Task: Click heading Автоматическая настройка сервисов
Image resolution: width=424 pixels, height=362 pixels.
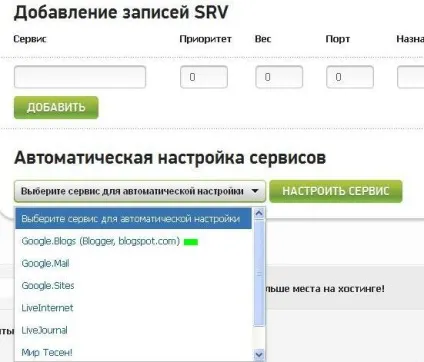Action: point(170,158)
